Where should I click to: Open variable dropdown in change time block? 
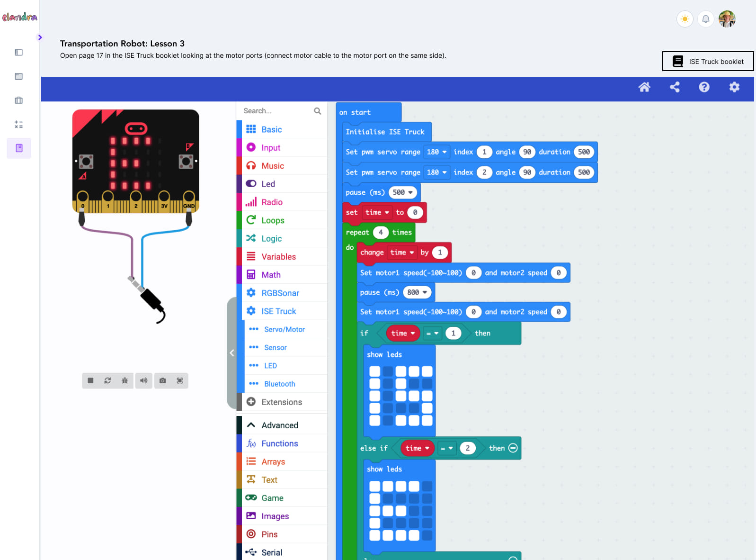[x=402, y=253]
